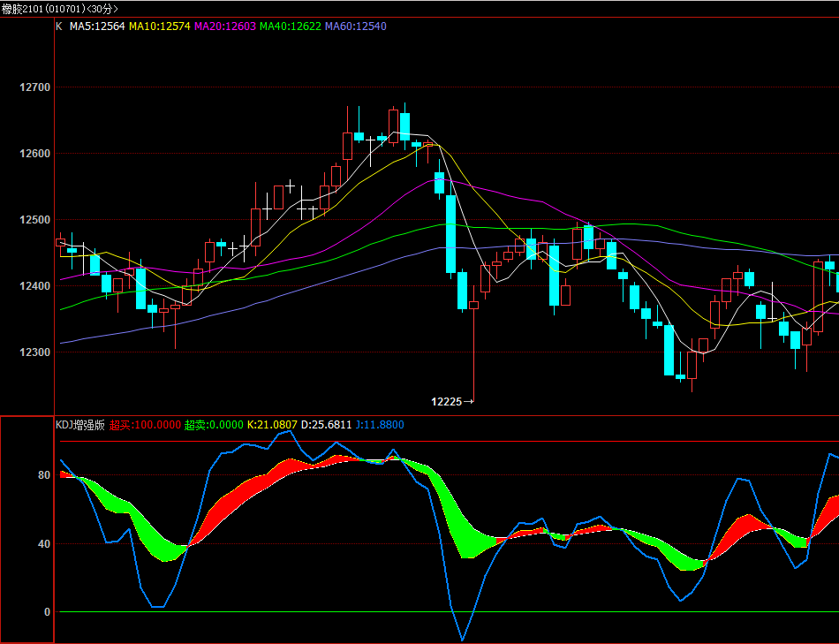The image size is (839, 644).
Task: Click the MA5:12564 indicator label
Action: coord(97,27)
